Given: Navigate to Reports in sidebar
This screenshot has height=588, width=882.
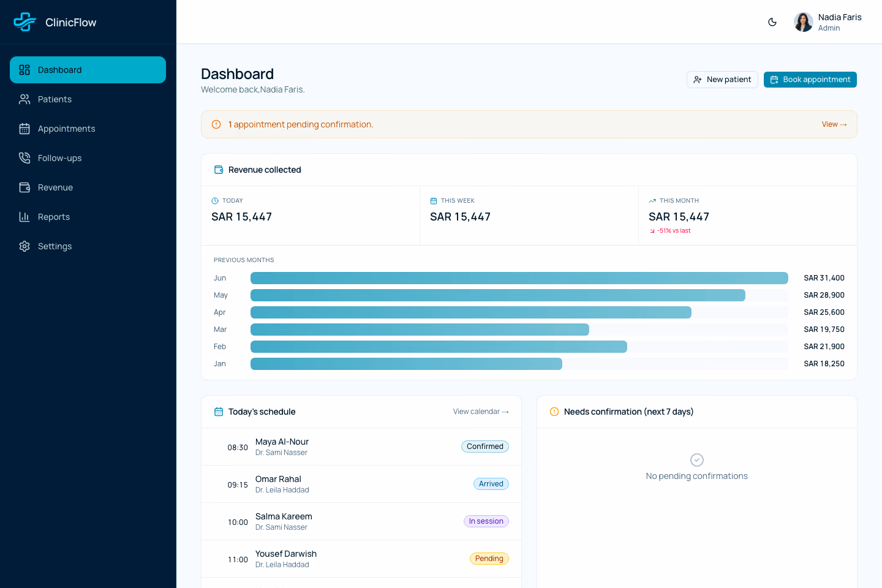Looking at the screenshot, I should pos(88,217).
